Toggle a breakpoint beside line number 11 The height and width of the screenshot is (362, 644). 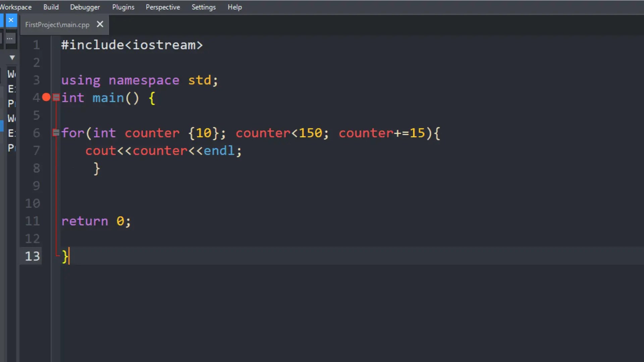pos(46,221)
